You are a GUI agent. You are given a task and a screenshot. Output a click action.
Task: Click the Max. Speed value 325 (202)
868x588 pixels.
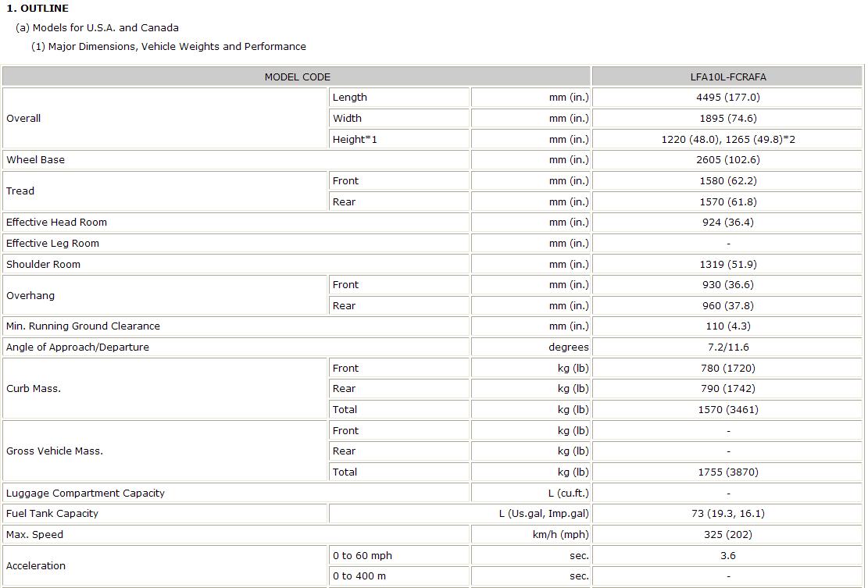click(728, 535)
